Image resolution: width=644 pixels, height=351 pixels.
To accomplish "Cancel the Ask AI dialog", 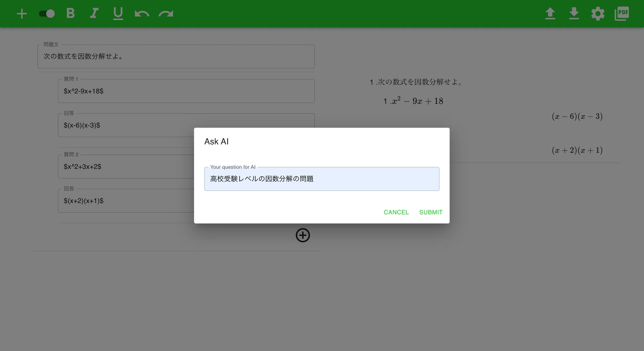I will click(396, 212).
